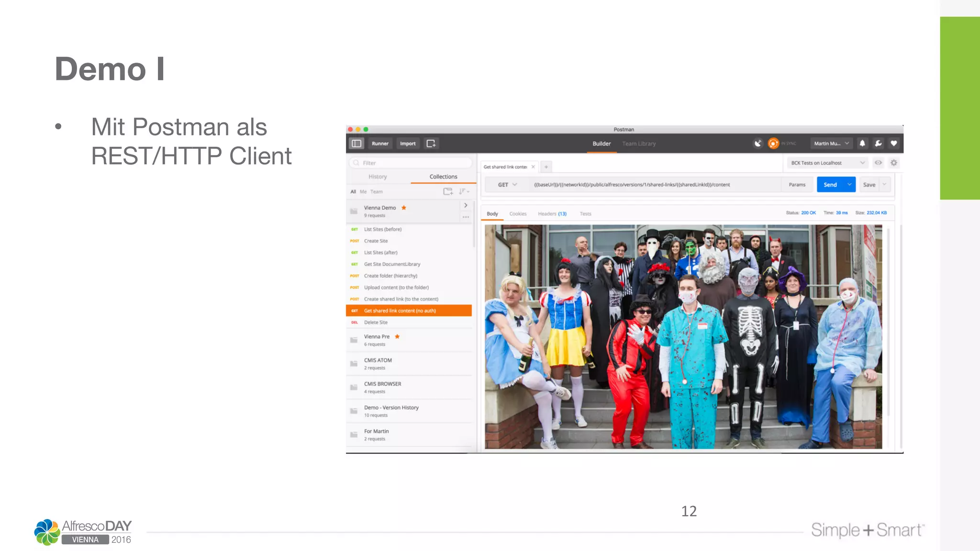980x551 pixels.
Task: Click the CMIS ATOM folder icon
Action: tap(354, 364)
